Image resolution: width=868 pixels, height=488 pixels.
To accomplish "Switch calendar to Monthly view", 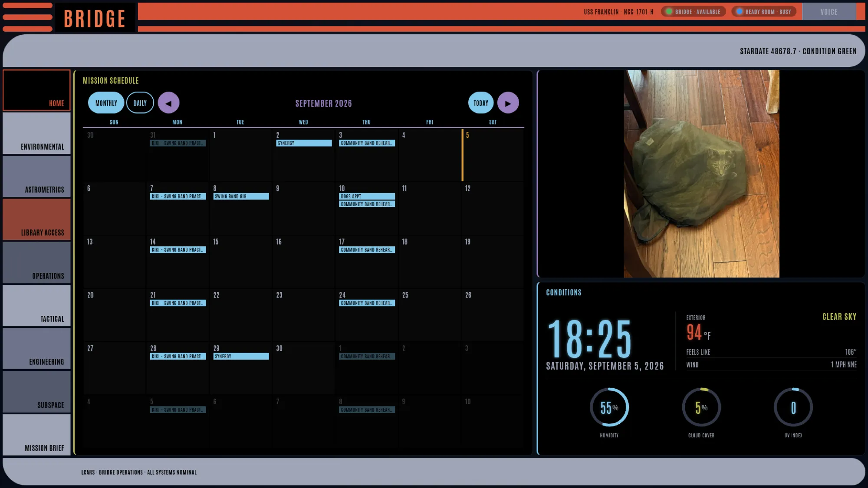I will point(106,103).
